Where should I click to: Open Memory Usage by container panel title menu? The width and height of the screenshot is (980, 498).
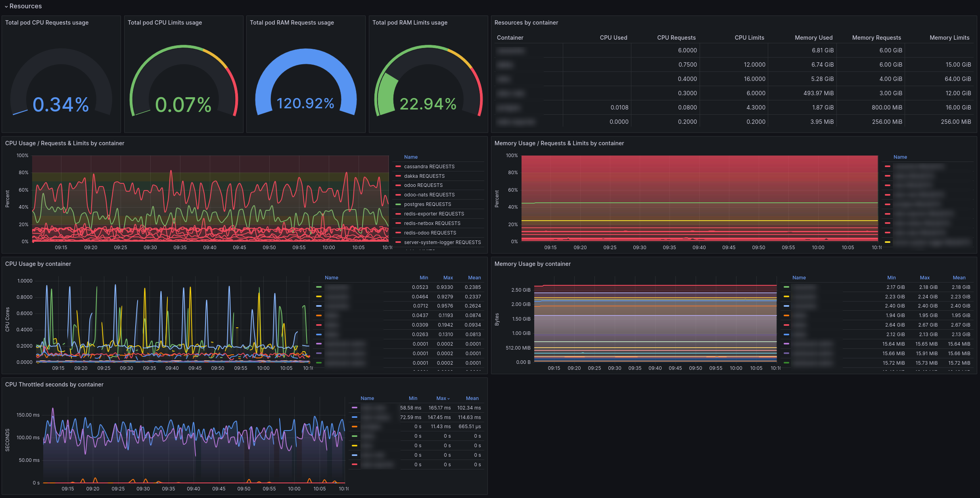(532, 264)
